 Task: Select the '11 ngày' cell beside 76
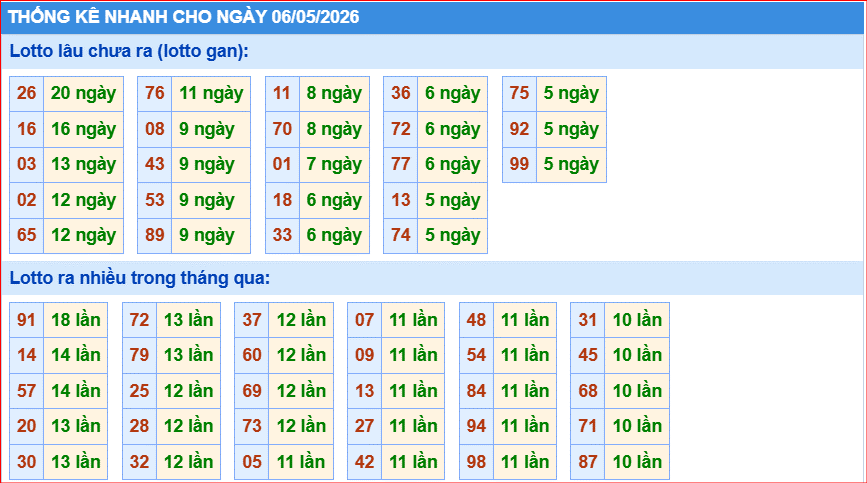coord(211,93)
